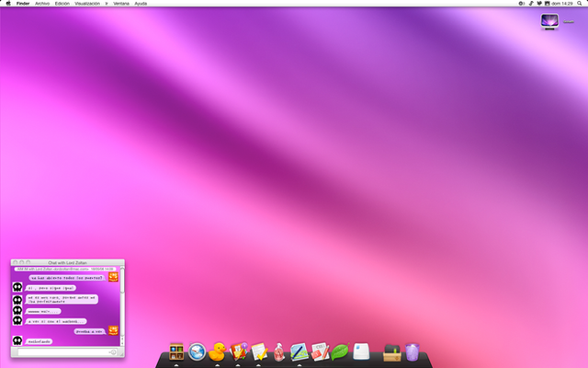
Task: Click the scroll down arrow in chat window
Action: pos(122,343)
